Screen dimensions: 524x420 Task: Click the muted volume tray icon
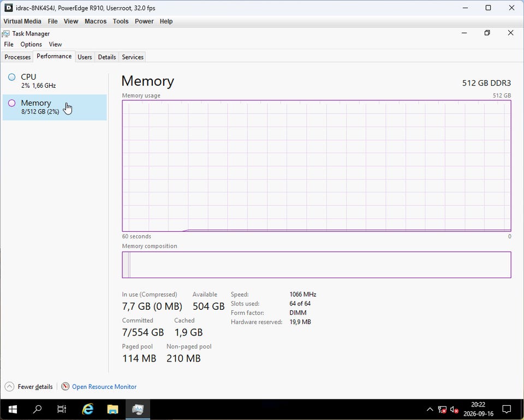tap(454, 409)
